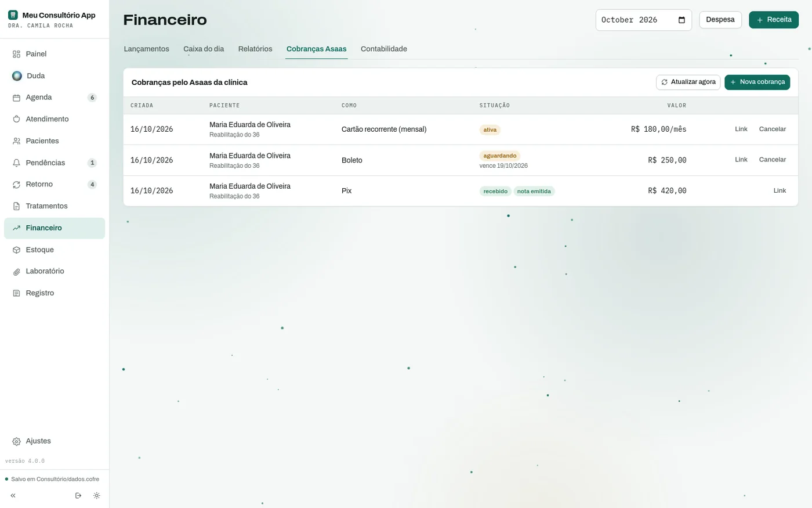The width and height of the screenshot is (812, 508).
Task: Click the VALOR column header
Action: point(677,106)
